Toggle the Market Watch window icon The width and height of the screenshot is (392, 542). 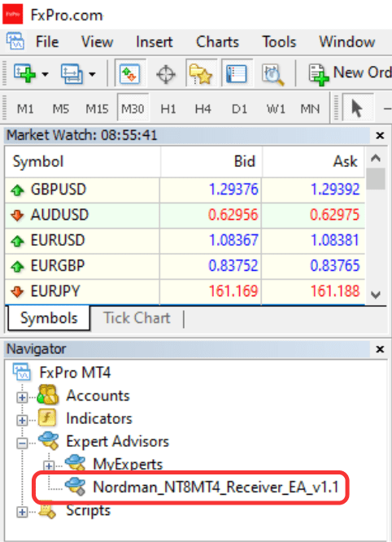pos(129,73)
